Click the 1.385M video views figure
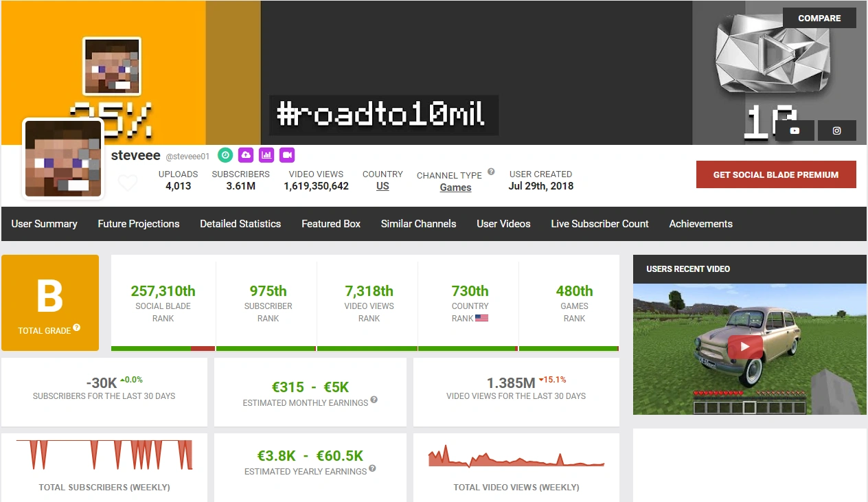Viewport: 868px width, 502px height. pos(511,383)
